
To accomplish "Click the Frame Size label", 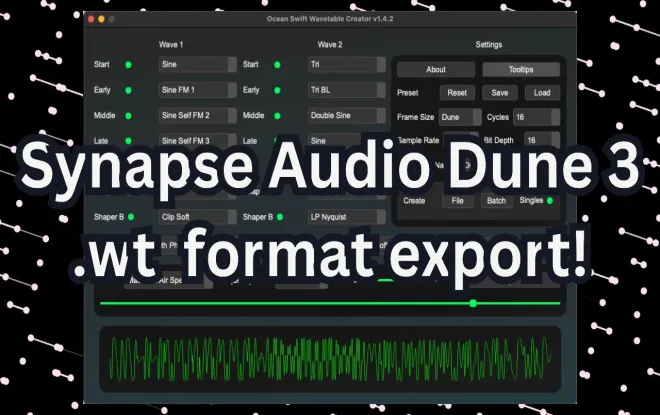I will [415, 117].
